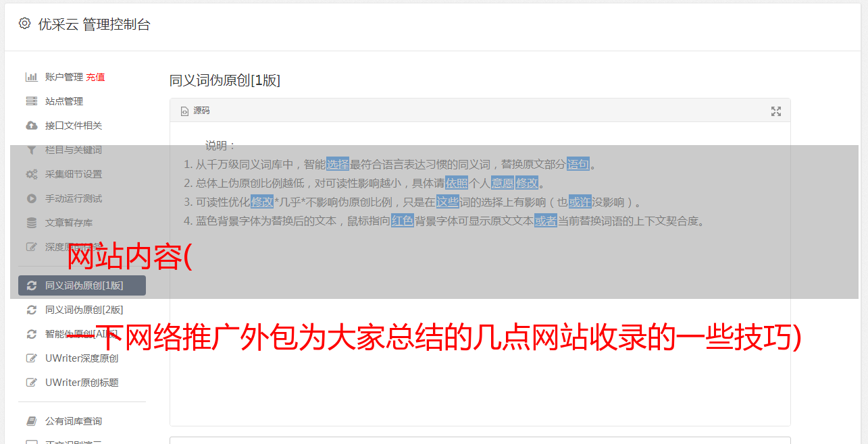
Task: Click the highlighted word 红色 in line four
Action: coord(403,221)
